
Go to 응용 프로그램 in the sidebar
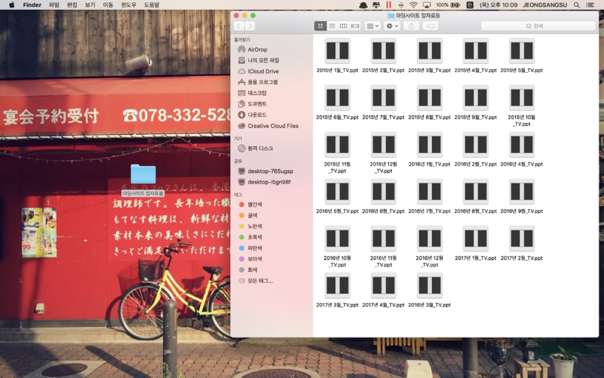258,82
